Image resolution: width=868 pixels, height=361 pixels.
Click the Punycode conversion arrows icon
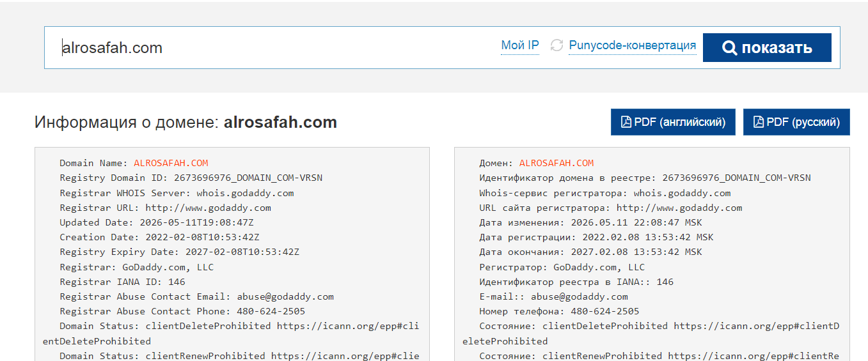click(556, 45)
